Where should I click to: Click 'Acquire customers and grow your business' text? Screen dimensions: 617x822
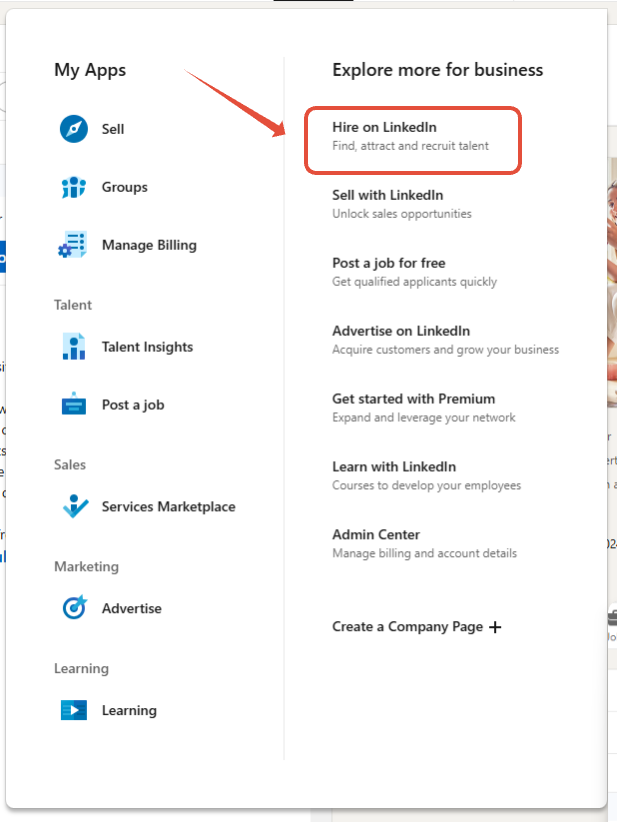[446, 350]
